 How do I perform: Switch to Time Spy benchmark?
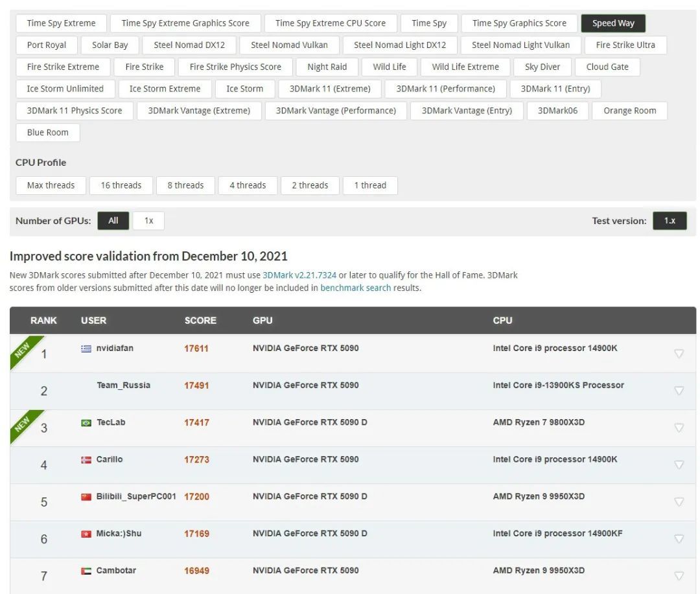coord(429,23)
